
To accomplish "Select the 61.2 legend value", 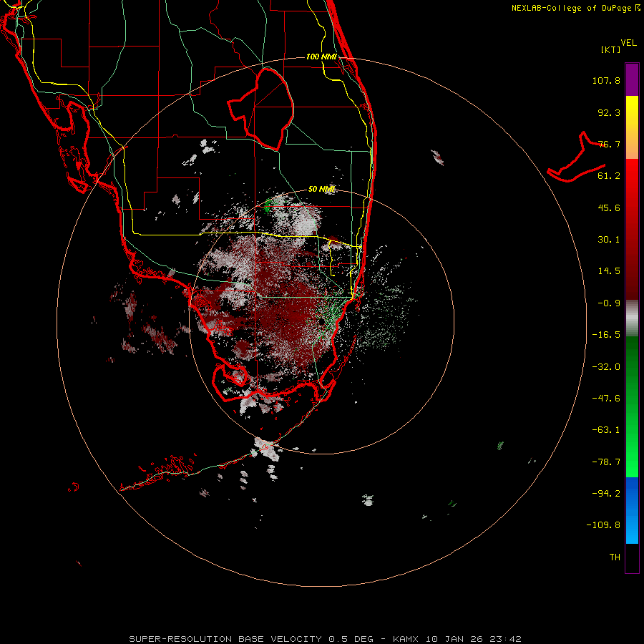I will [609, 176].
